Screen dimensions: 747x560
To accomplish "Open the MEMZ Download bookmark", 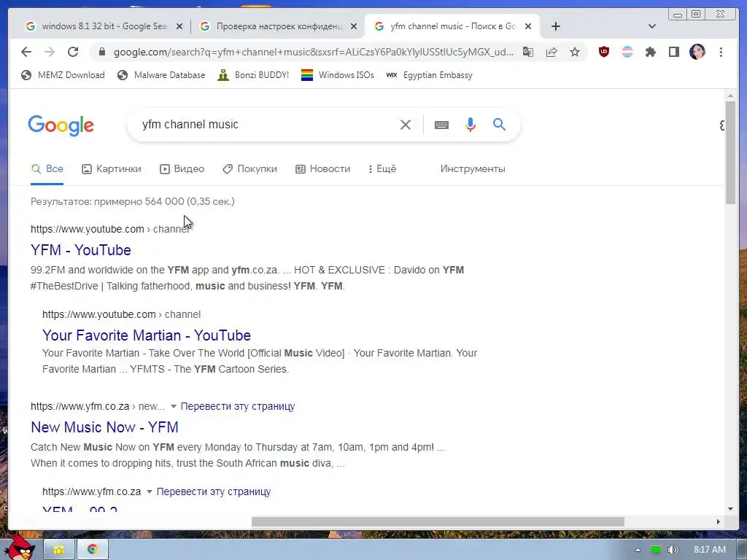I will pos(63,75).
